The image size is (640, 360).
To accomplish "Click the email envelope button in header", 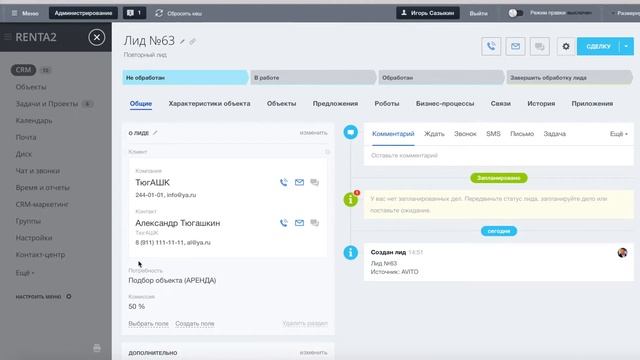I will [516, 47].
